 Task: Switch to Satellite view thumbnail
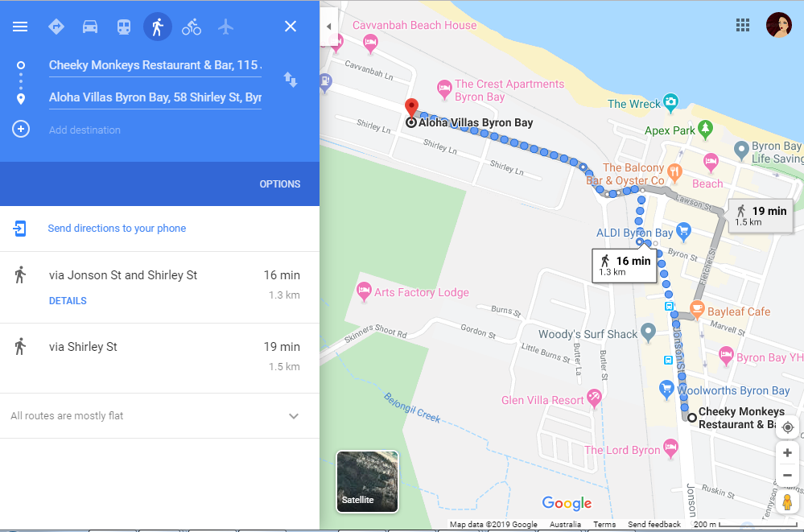(367, 482)
